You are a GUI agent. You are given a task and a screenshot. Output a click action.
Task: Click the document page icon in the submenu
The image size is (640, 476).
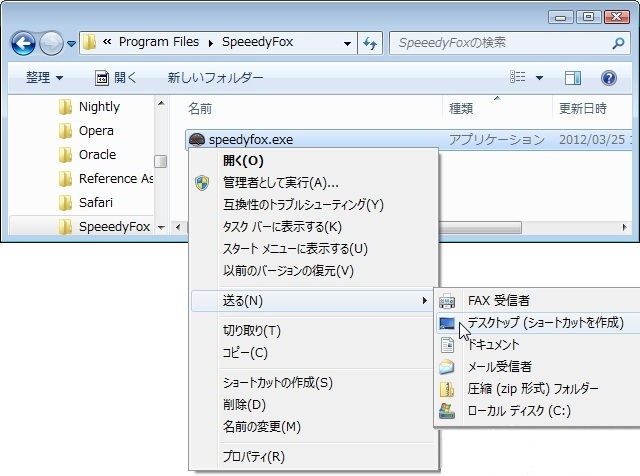click(x=447, y=345)
